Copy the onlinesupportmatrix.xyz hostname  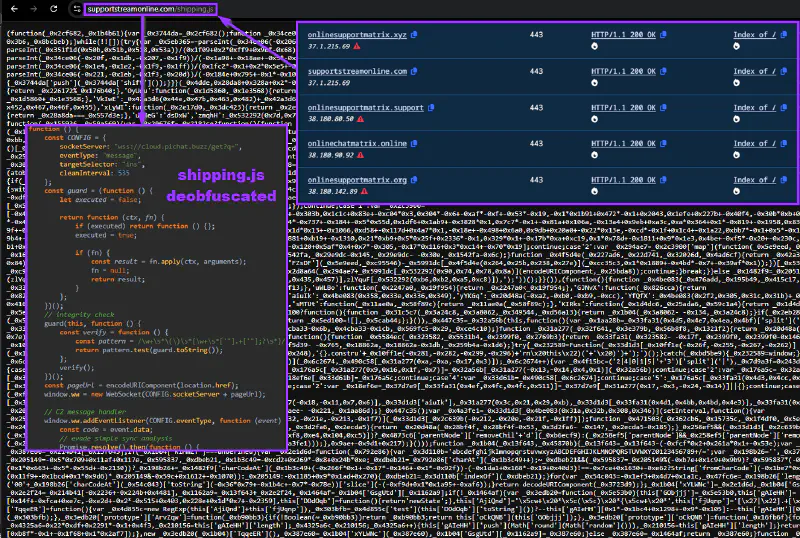click(x=414, y=35)
